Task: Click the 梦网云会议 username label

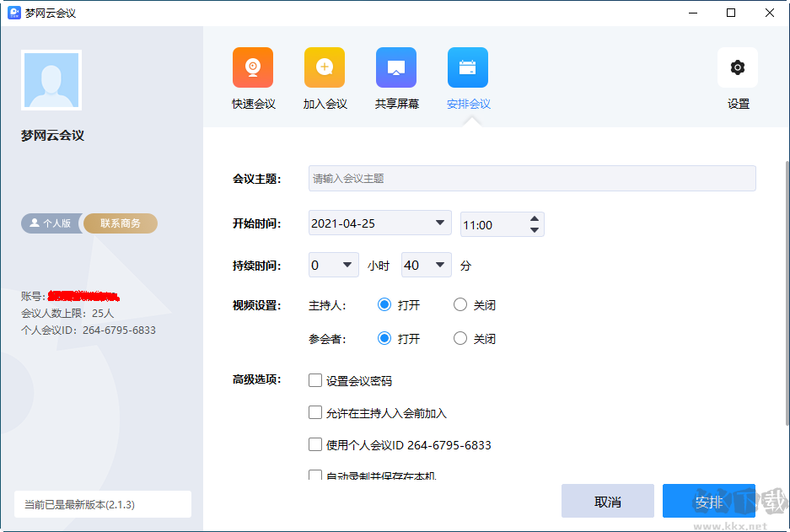Action: 52,136
